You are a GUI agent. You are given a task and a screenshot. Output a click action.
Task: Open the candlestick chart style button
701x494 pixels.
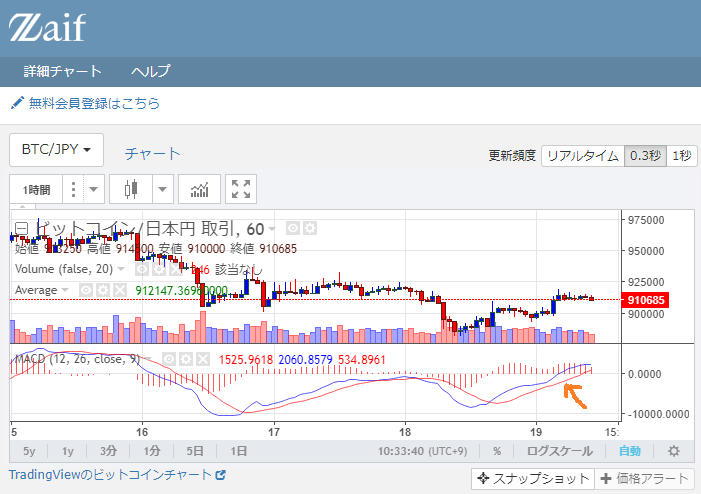pyautogui.click(x=129, y=189)
